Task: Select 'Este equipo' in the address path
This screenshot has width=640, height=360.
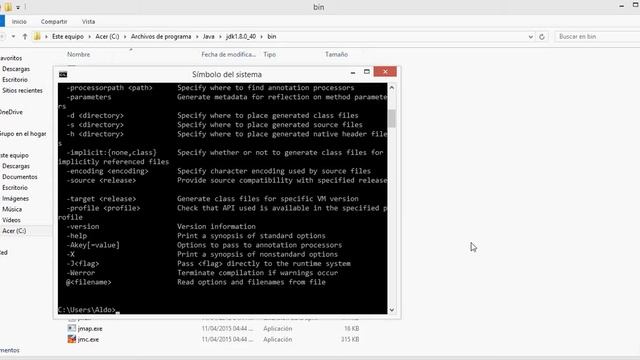Action: coord(68,37)
